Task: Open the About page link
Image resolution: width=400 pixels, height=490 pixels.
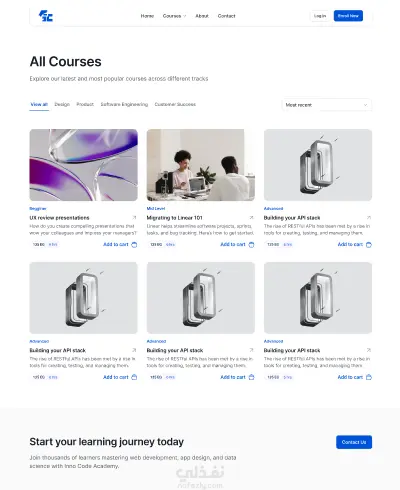Action: pyautogui.click(x=202, y=16)
